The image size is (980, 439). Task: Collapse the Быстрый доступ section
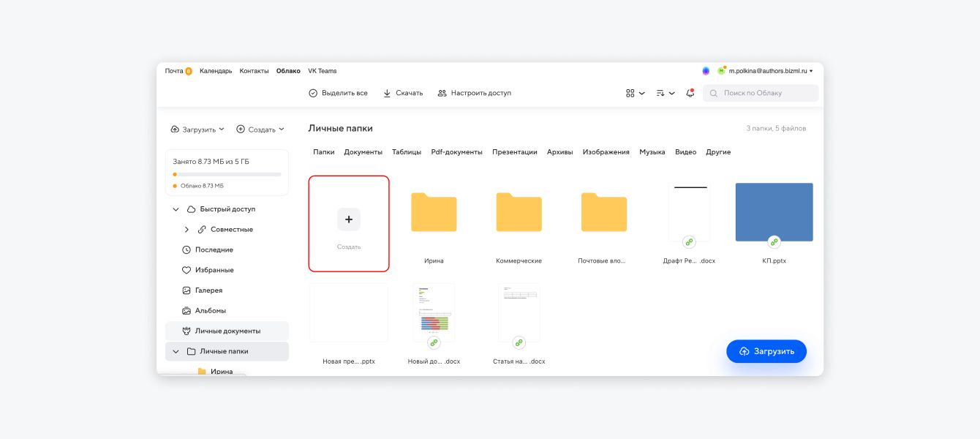tap(176, 209)
